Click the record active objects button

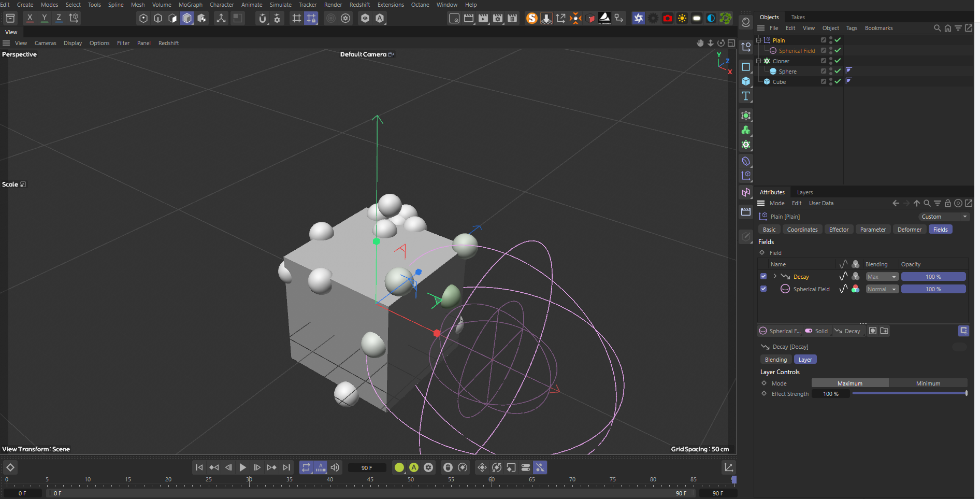pos(399,467)
